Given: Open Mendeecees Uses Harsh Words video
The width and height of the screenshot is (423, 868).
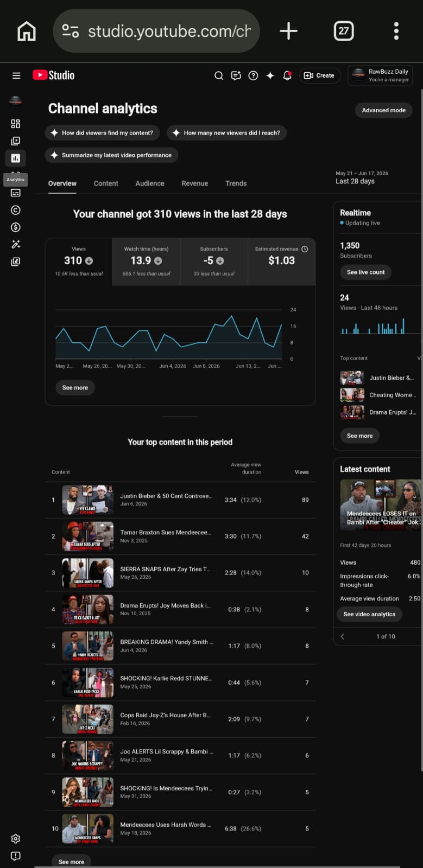Looking at the screenshot, I should (180, 828).
